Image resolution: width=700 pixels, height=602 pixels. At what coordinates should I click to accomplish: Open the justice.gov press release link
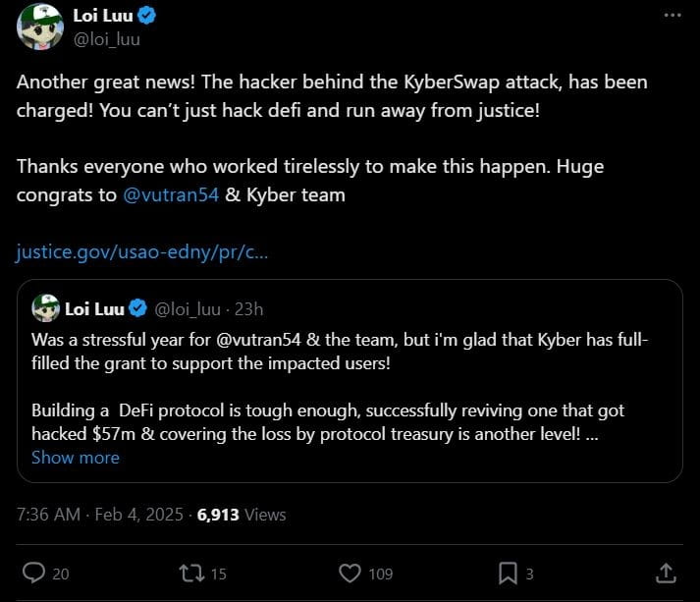point(142,252)
